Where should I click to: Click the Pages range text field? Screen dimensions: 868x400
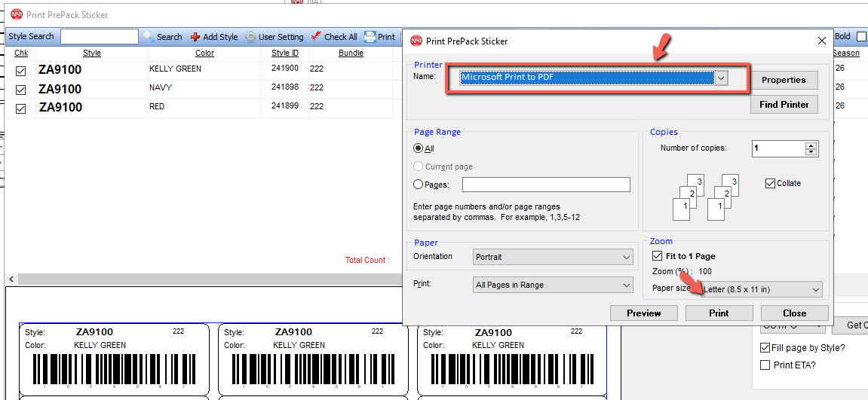[x=547, y=185]
